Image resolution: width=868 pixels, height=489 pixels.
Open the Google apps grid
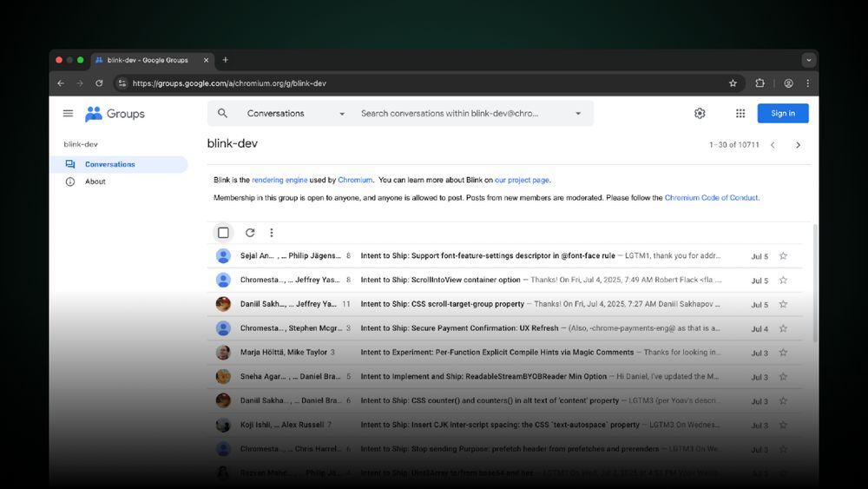(x=740, y=113)
